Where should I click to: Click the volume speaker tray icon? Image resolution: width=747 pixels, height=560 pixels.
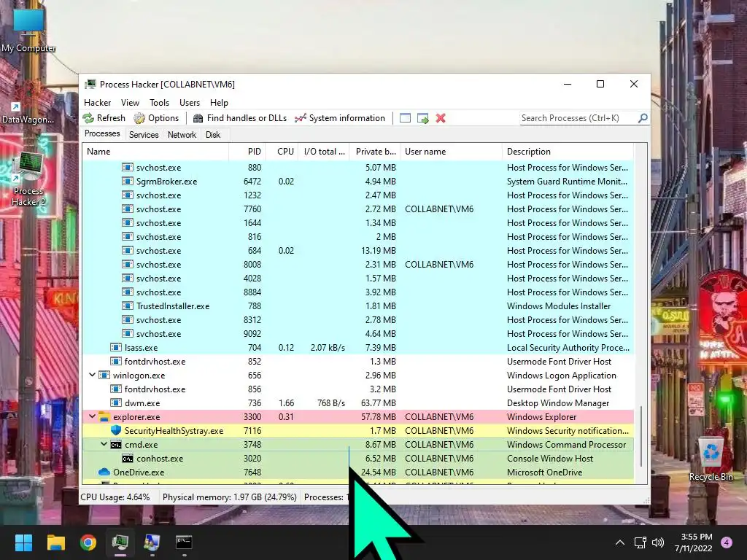pyautogui.click(x=658, y=542)
